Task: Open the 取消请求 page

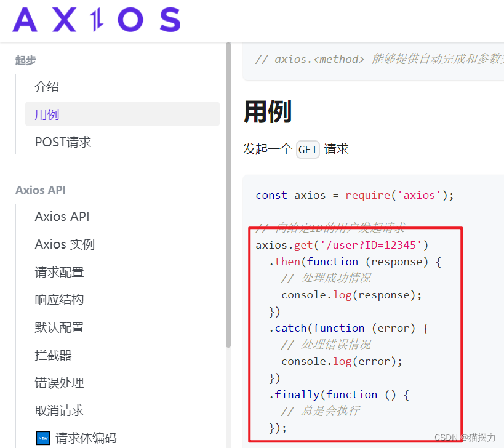Action: pyautogui.click(x=60, y=410)
